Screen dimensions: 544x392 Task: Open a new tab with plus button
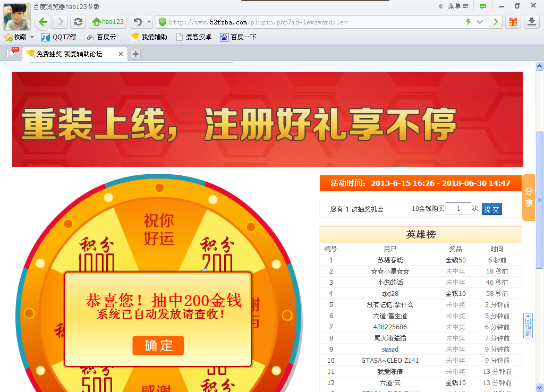pos(135,54)
